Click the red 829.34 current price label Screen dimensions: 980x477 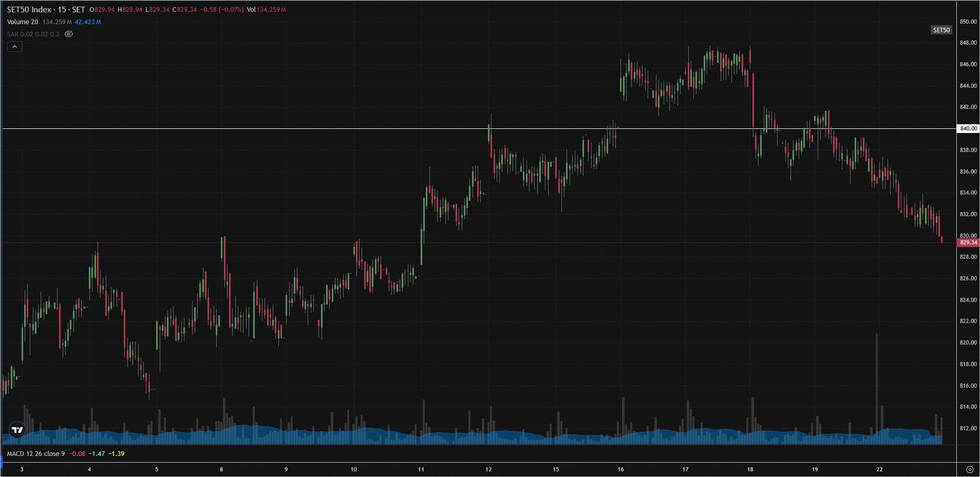pyautogui.click(x=968, y=242)
